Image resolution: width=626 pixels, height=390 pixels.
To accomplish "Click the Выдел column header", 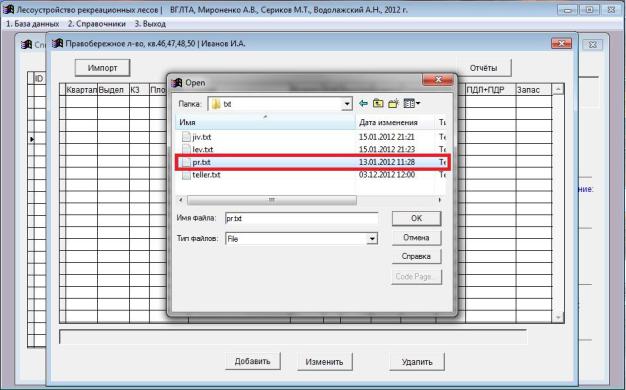I will [x=113, y=90].
